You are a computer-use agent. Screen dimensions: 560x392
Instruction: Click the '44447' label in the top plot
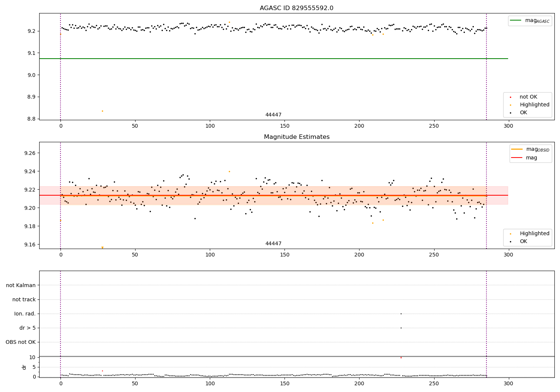(273, 115)
